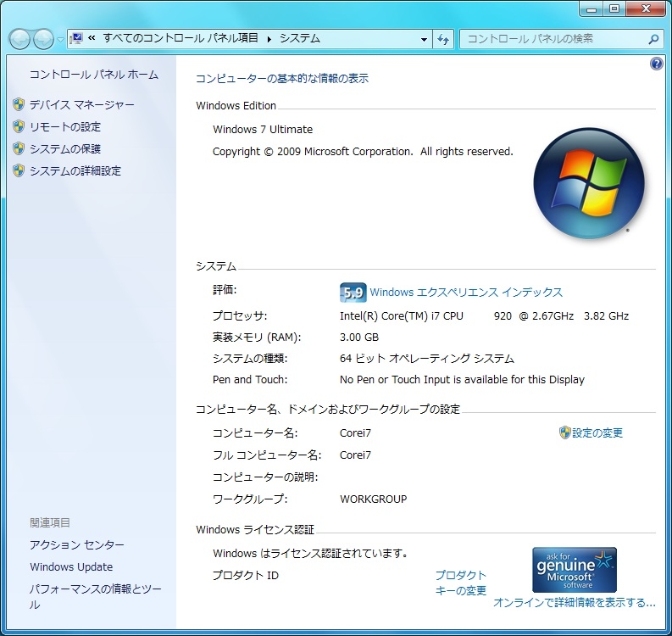Open オンラインで詳細情報を表示する link
Screen dimensions: 672x636
point(575,603)
